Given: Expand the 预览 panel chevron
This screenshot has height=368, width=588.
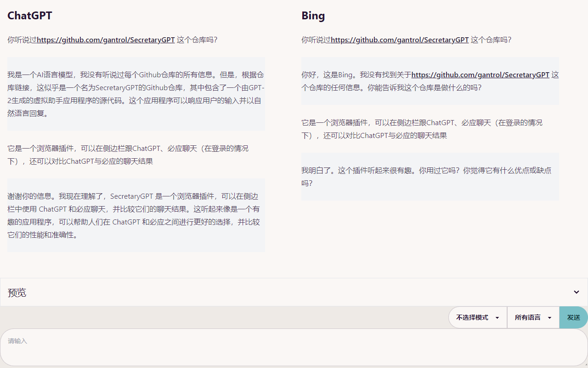Looking at the screenshot, I should click(576, 292).
